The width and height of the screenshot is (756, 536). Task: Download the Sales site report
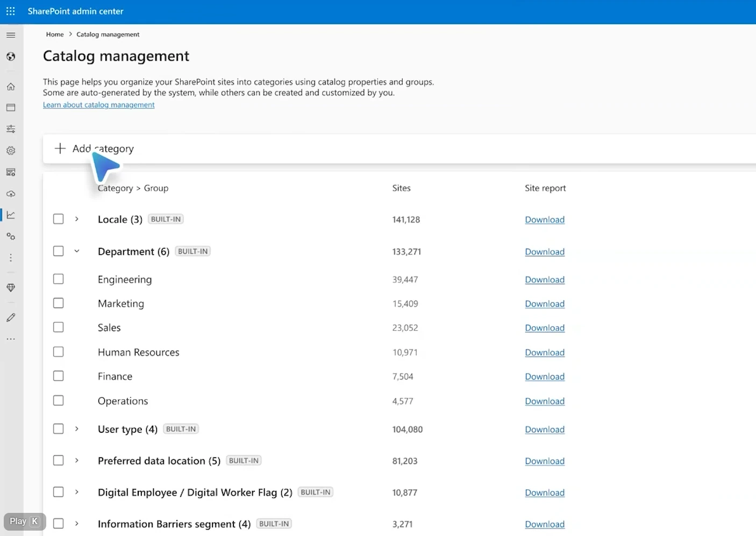pos(545,328)
